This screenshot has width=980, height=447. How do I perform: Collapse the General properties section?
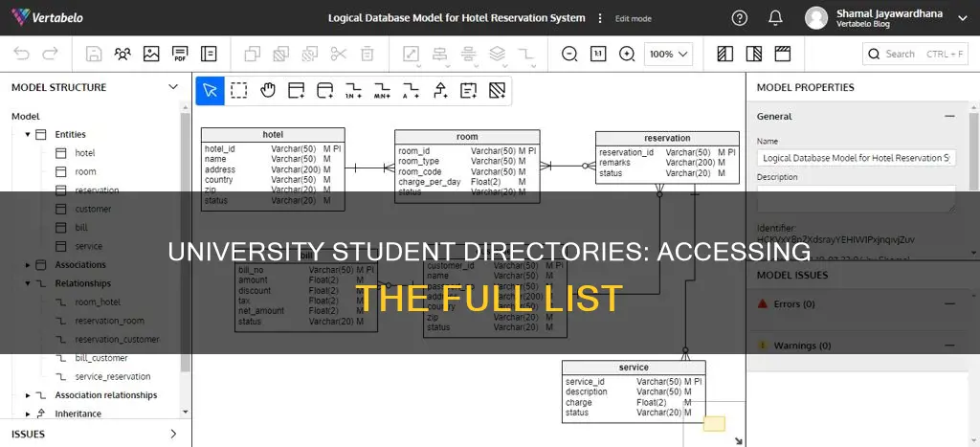click(x=950, y=116)
